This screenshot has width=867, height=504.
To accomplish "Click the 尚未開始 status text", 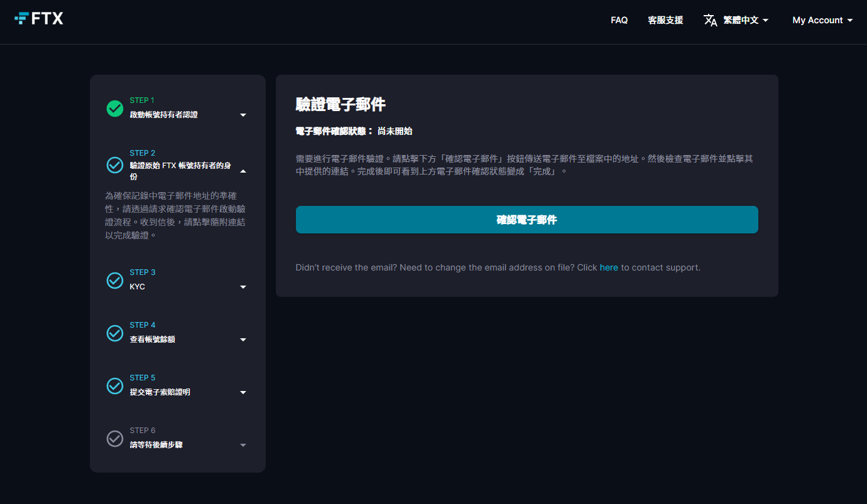I will 395,131.
